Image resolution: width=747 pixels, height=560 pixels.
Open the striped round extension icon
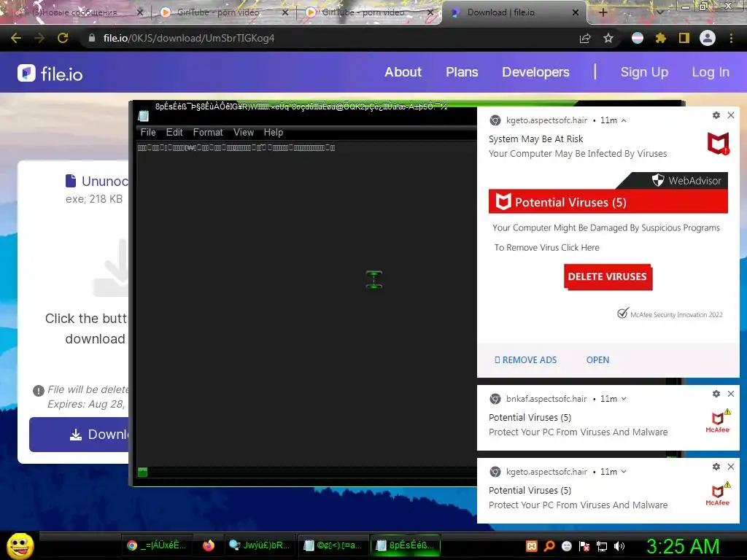638,38
